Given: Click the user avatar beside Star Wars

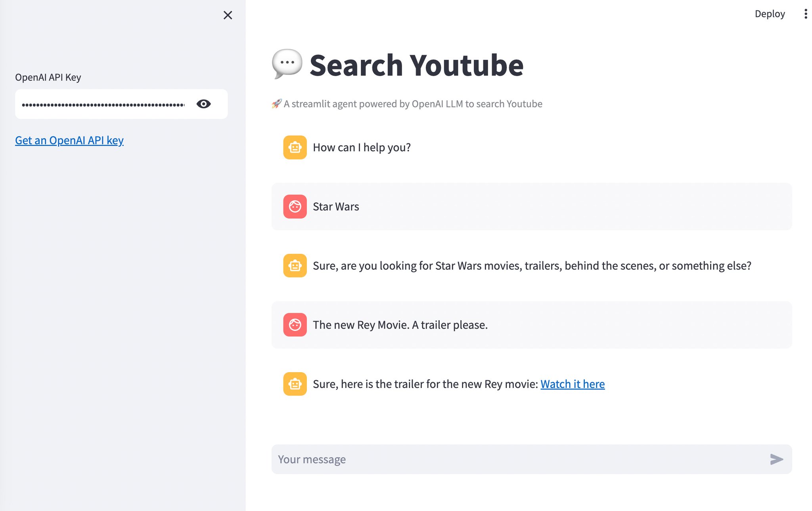Looking at the screenshot, I should (x=295, y=207).
